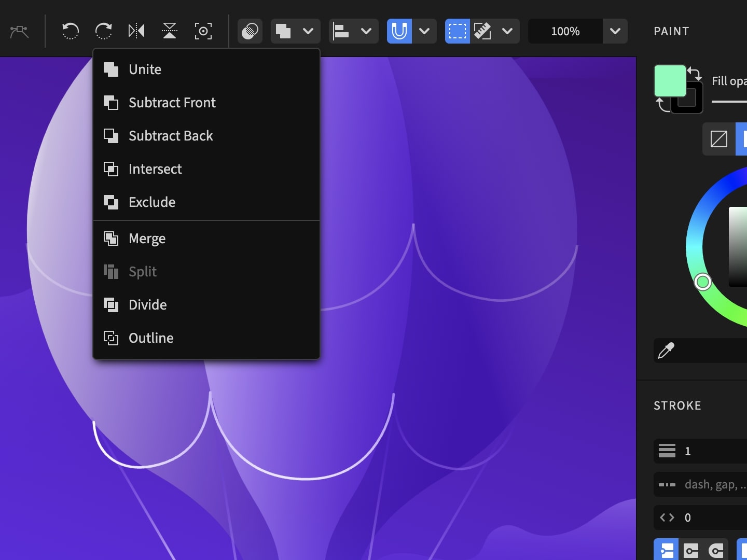Click the green fill color swatch

click(670, 80)
